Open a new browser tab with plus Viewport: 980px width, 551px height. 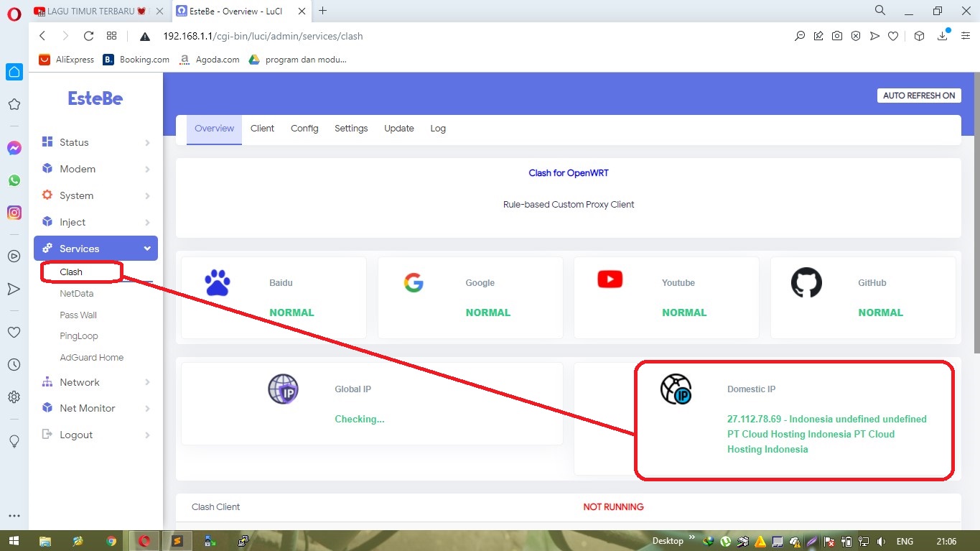tap(322, 10)
